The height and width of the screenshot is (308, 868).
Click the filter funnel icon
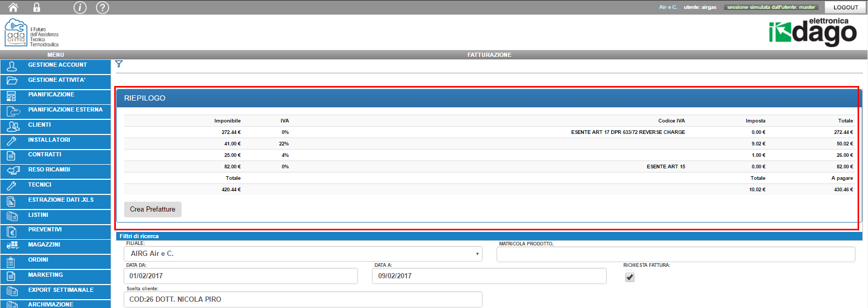click(x=119, y=64)
